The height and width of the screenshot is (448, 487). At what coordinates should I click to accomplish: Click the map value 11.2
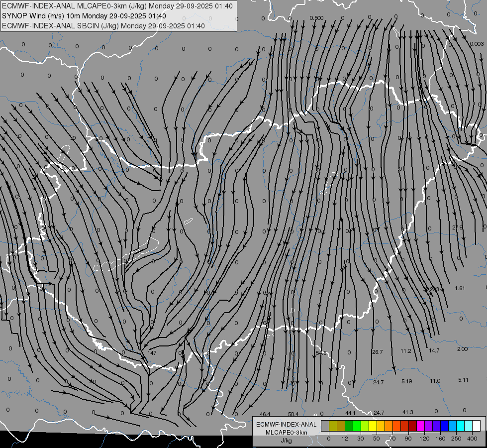coord(405,351)
